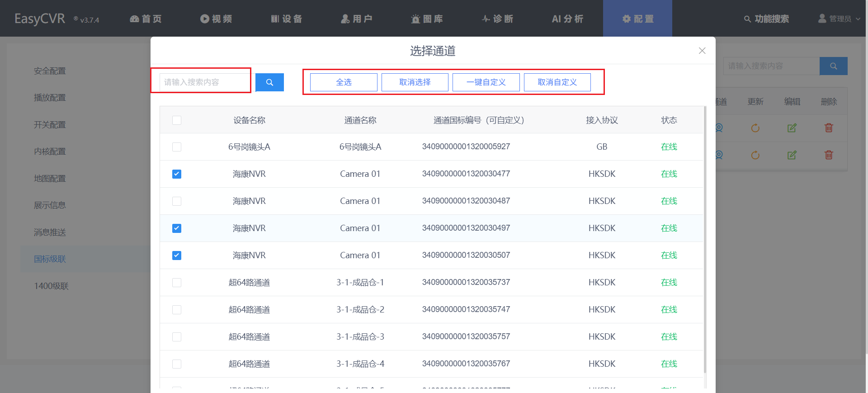Click the 一键自定义 button
This screenshot has width=868, height=393.
coord(486,82)
